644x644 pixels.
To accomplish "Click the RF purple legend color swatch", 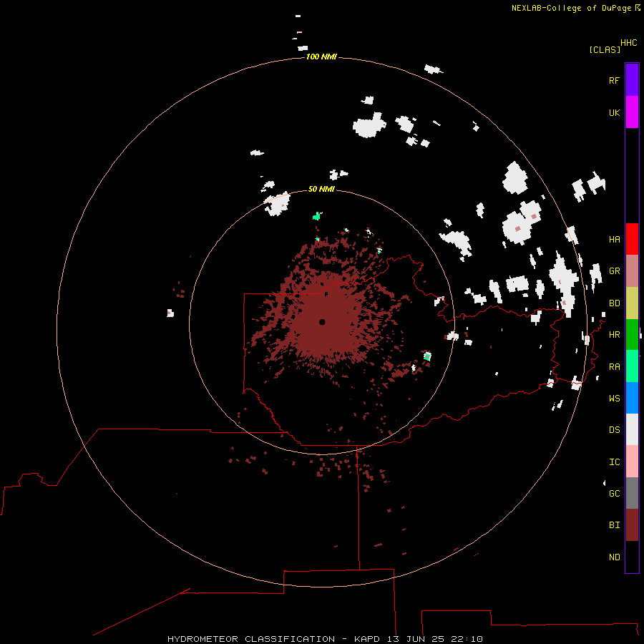I will [x=632, y=80].
